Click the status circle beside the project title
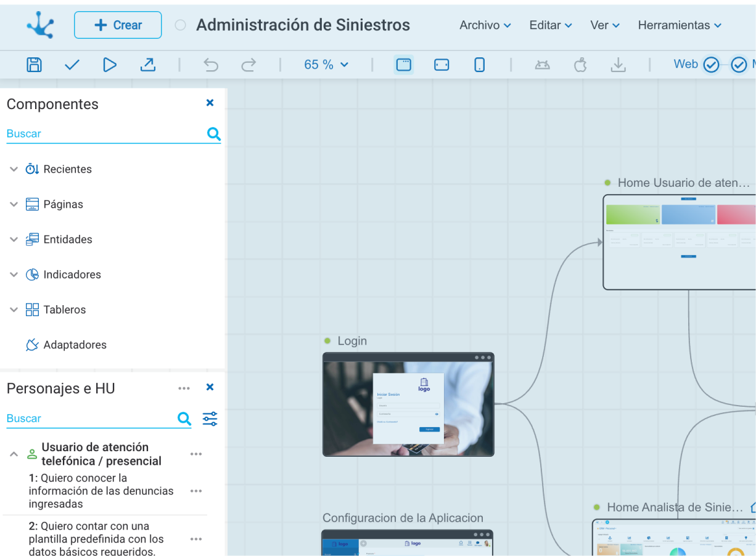 click(180, 25)
